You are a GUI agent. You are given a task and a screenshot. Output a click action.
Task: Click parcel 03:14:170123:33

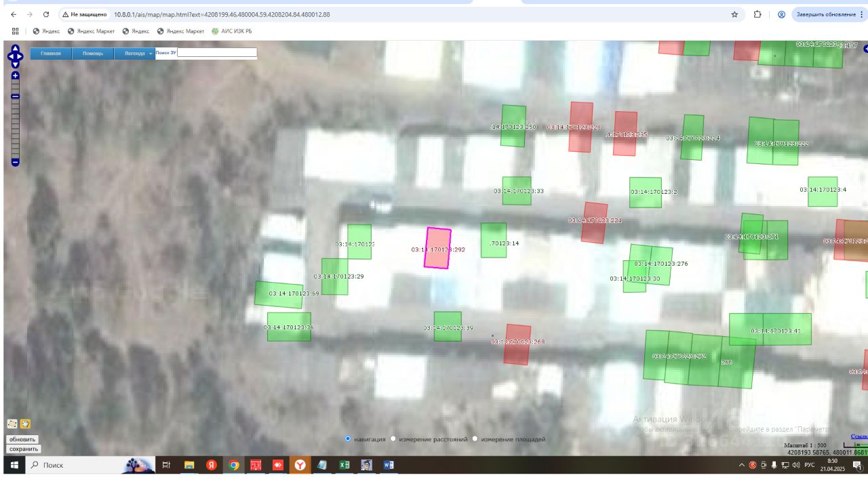(517, 190)
